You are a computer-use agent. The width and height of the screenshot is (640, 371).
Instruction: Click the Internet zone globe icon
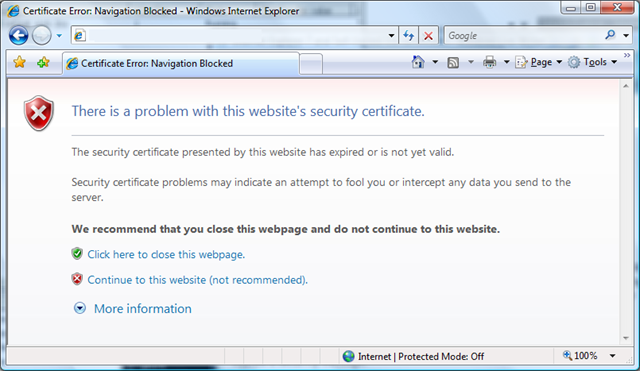pos(349,356)
